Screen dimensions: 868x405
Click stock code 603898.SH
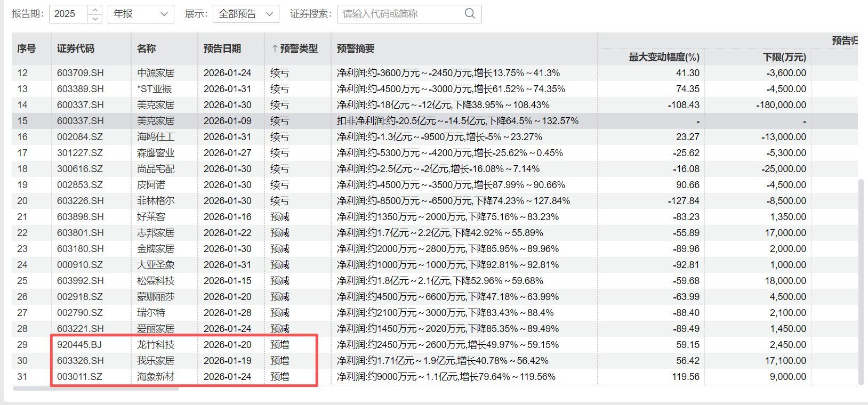point(81,217)
